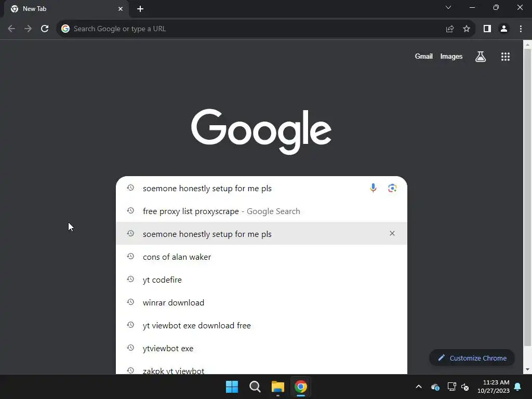This screenshot has height=399, width=532.
Task: Select suggestion cons of alan waker
Action: coord(262,257)
